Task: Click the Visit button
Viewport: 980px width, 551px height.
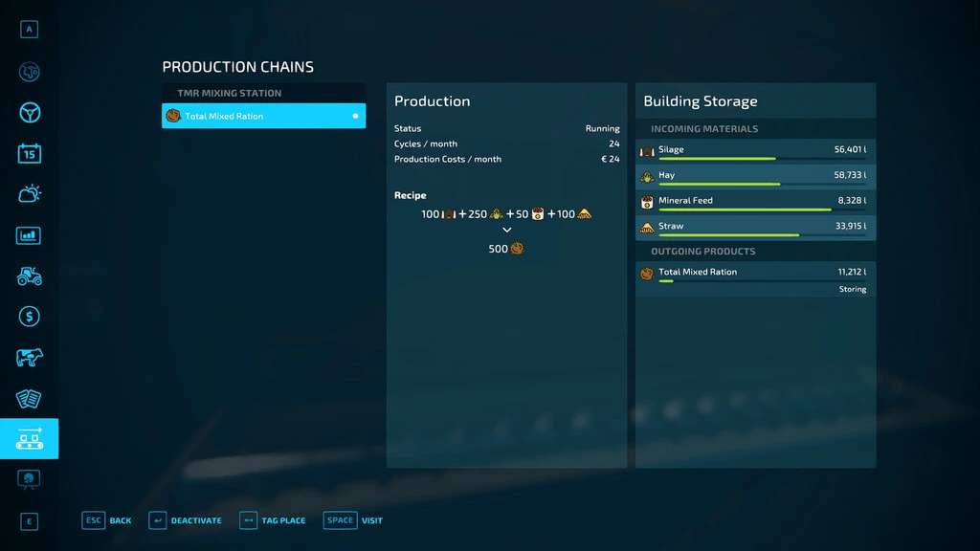Action: click(353, 520)
